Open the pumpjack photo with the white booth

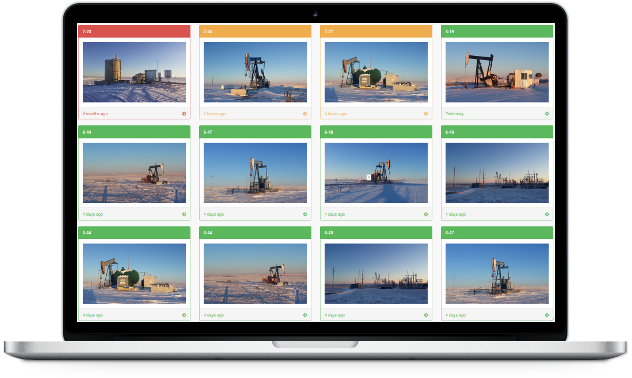497,72
